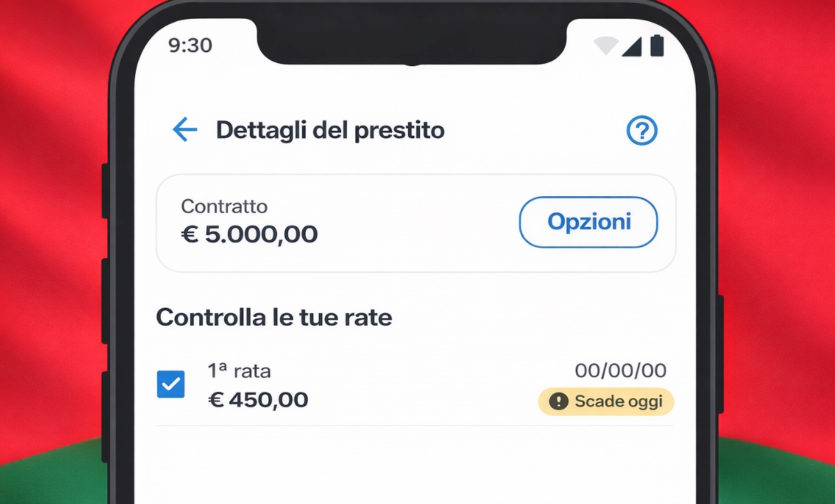
Task: Select the Dettagli del prestito header
Action: (330, 129)
